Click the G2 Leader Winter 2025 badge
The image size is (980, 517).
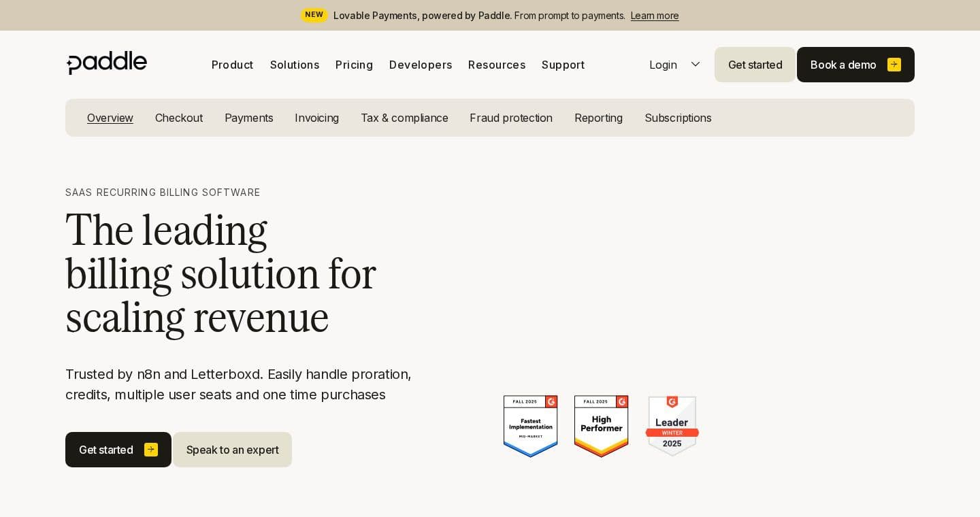pos(672,426)
